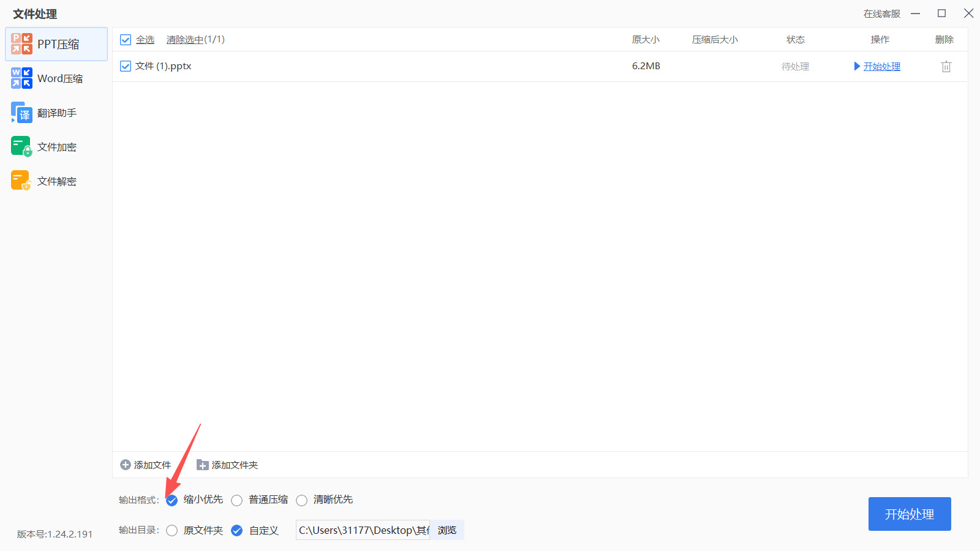Image resolution: width=980 pixels, height=551 pixels.
Task: Start processing with the 开始处理 button
Action: pyautogui.click(x=909, y=514)
